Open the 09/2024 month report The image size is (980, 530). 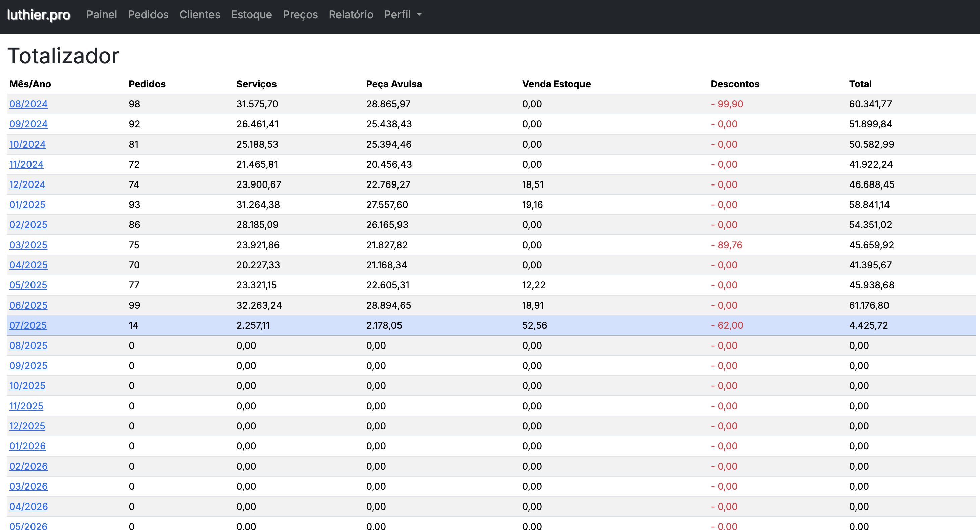tap(28, 124)
